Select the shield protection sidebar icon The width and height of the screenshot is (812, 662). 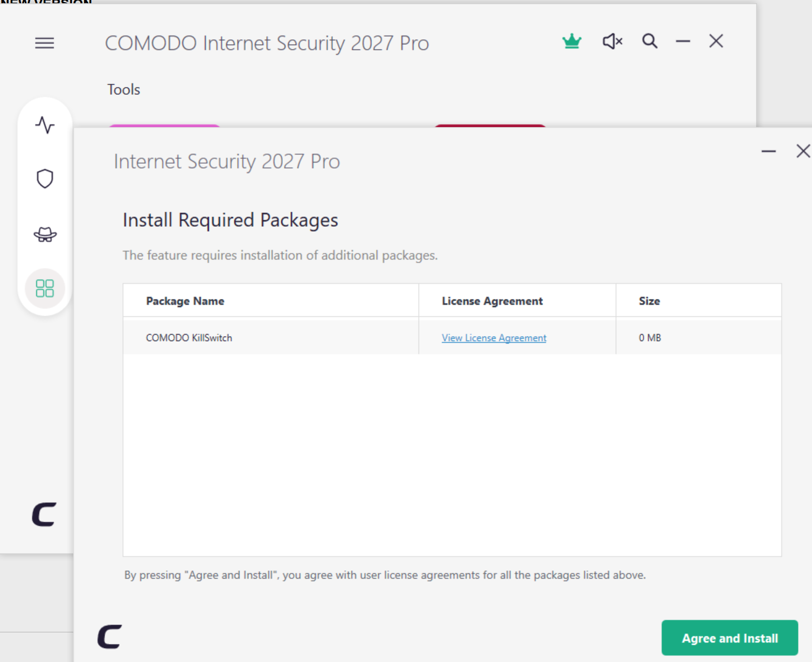45,179
